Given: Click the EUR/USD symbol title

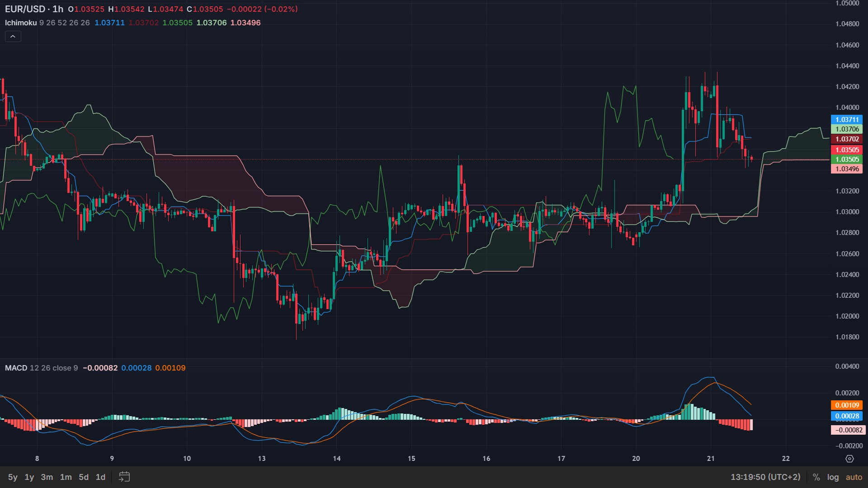Looking at the screenshot, I should 25,9.
